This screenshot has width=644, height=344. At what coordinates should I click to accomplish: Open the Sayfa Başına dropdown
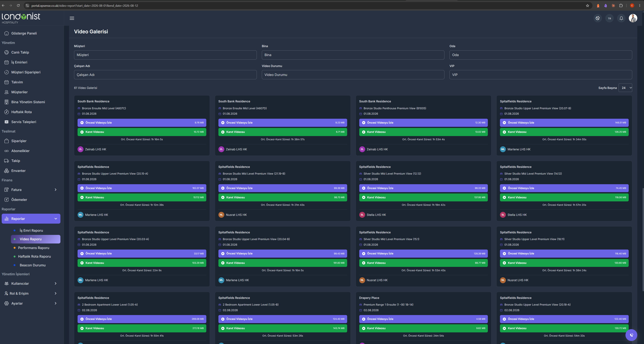click(625, 88)
